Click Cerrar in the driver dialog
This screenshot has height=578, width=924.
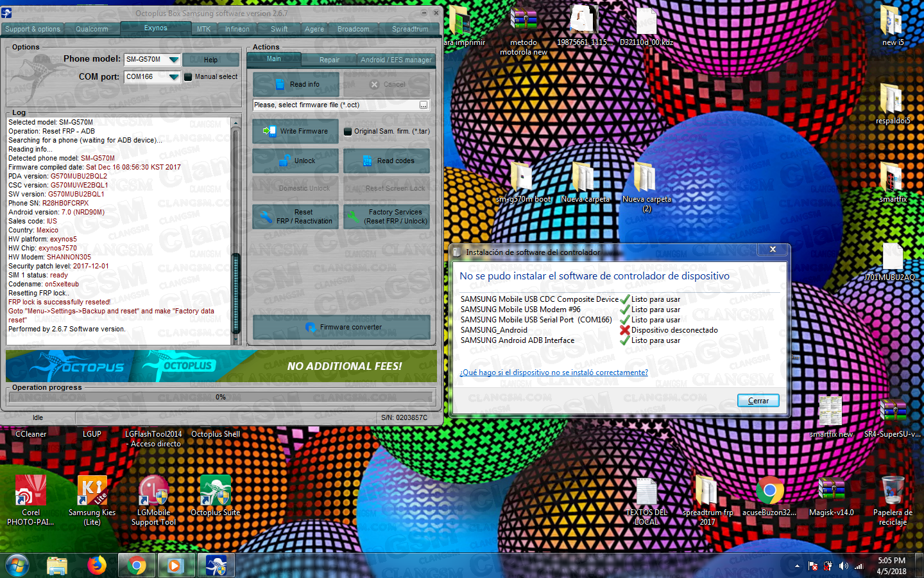point(758,401)
